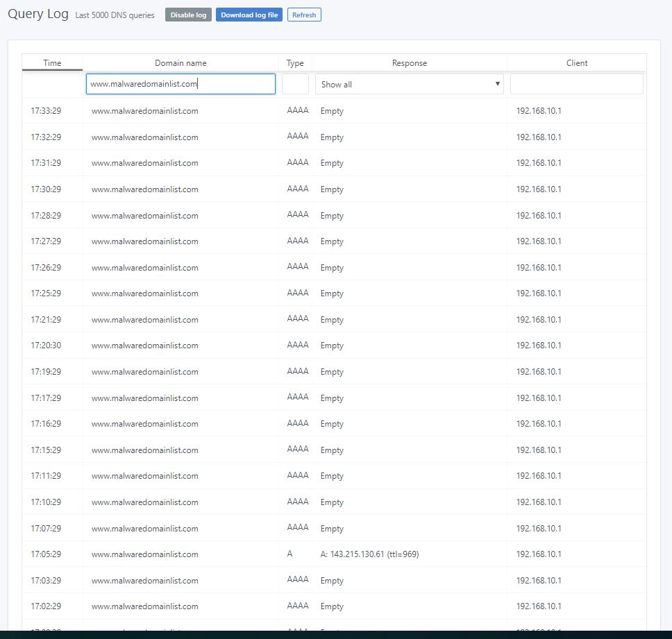
Task: Click the Type column header
Action: click(x=294, y=62)
